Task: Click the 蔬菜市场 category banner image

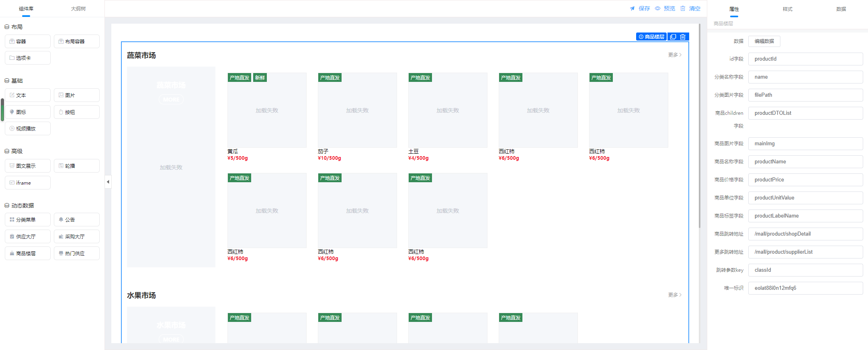Action: [171, 167]
